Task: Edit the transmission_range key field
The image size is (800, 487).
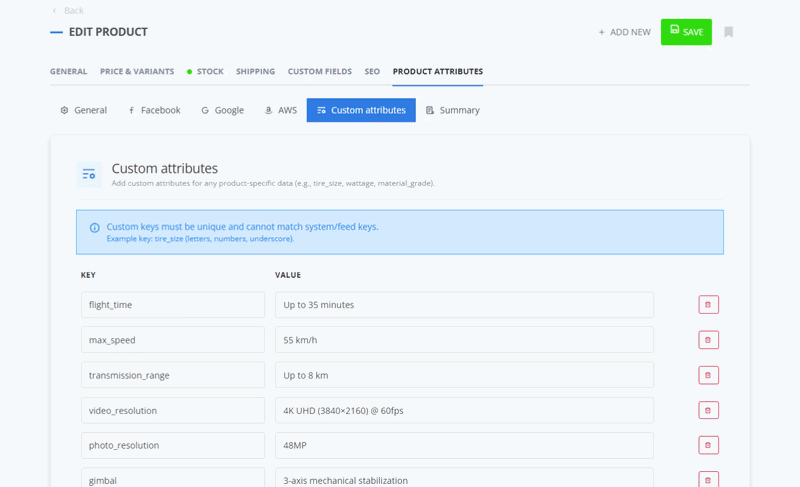Action: pyautogui.click(x=173, y=375)
